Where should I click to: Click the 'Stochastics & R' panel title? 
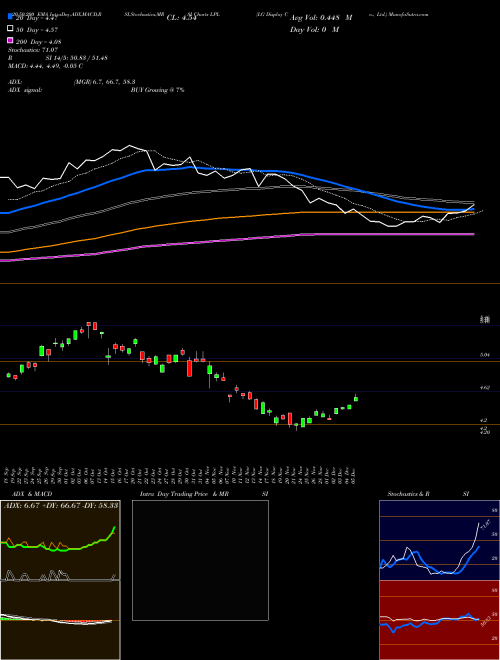click(408, 494)
